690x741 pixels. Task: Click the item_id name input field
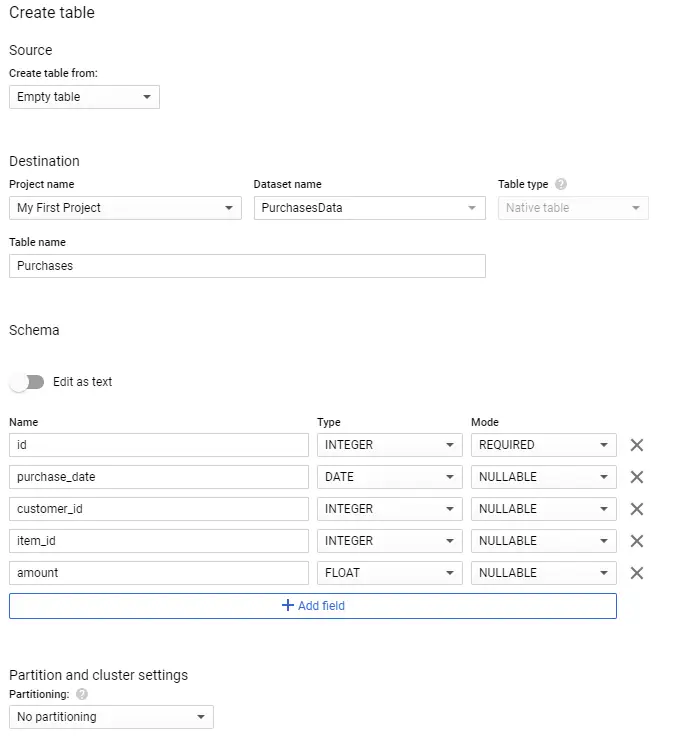click(159, 541)
